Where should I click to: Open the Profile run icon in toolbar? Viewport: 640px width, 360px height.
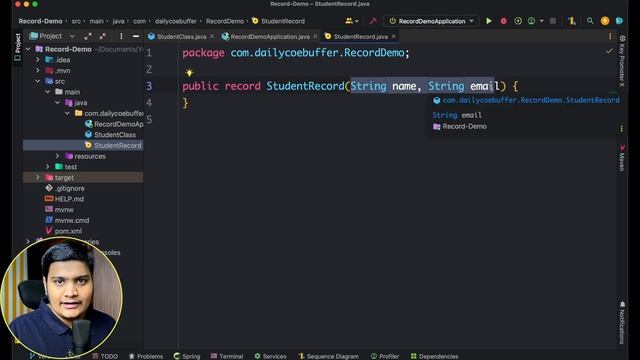coord(531,21)
